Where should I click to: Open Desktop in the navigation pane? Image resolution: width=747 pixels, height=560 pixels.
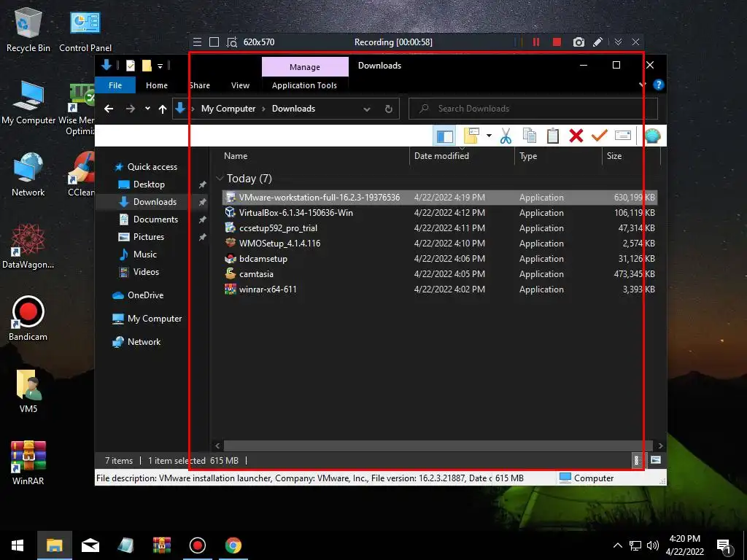149,184
